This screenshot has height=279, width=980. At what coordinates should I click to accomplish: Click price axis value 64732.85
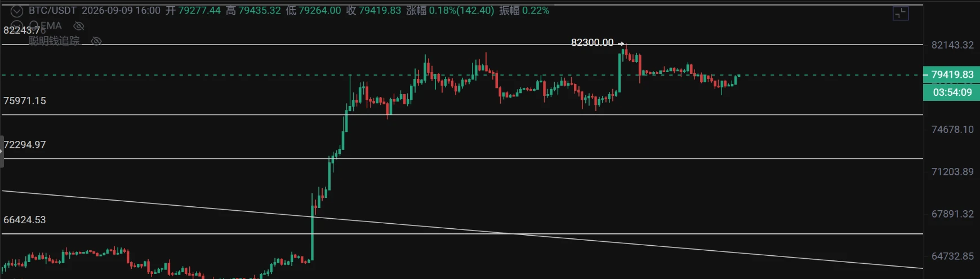pyautogui.click(x=952, y=256)
